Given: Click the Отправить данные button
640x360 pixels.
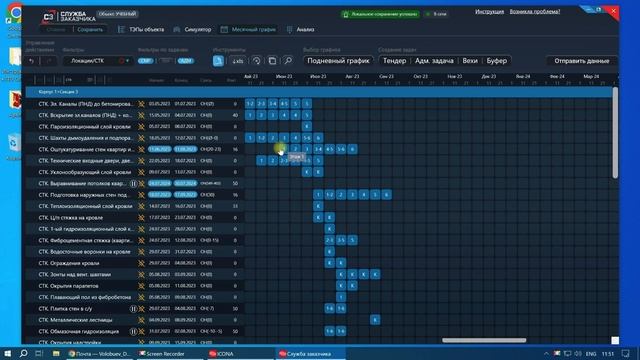Looking at the screenshot, I should (582, 61).
